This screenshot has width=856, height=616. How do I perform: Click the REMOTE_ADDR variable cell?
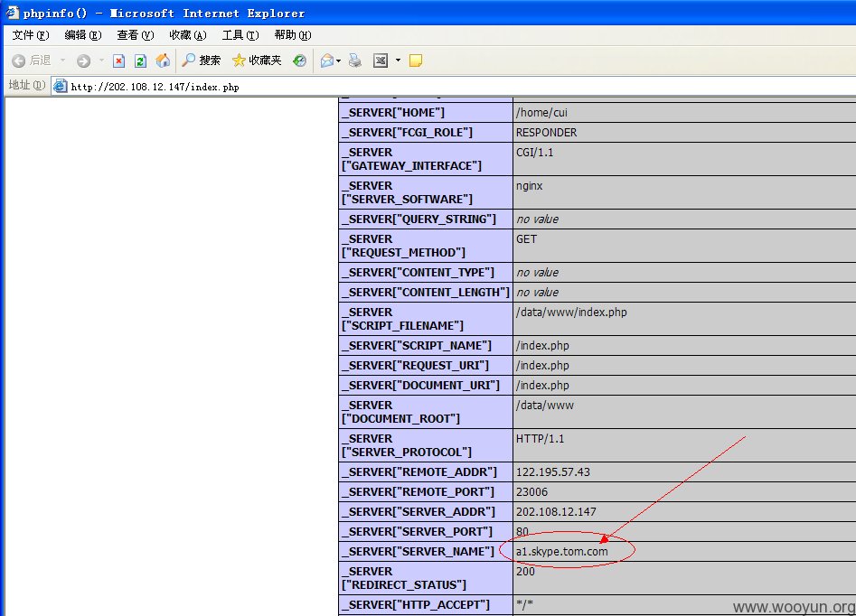(x=425, y=472)
